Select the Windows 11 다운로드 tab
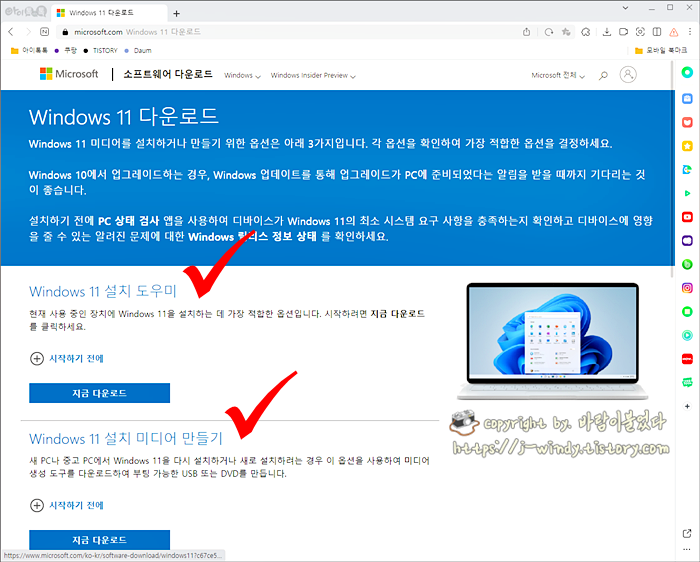Screen dimensions: 700x562 [109, 13]
